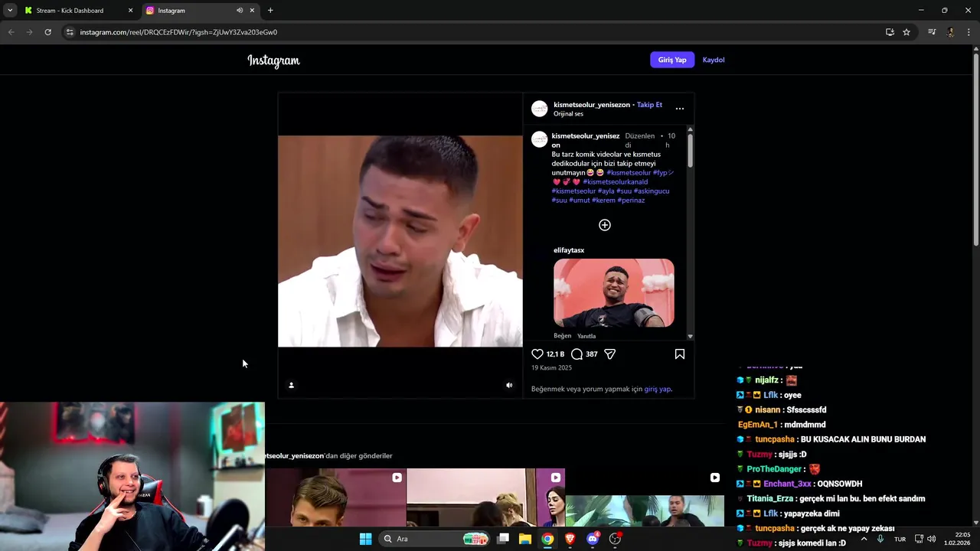Click comments panel scrollbar thumb
This screenshot has width=980, height=551.
click(x=690, y=151)
